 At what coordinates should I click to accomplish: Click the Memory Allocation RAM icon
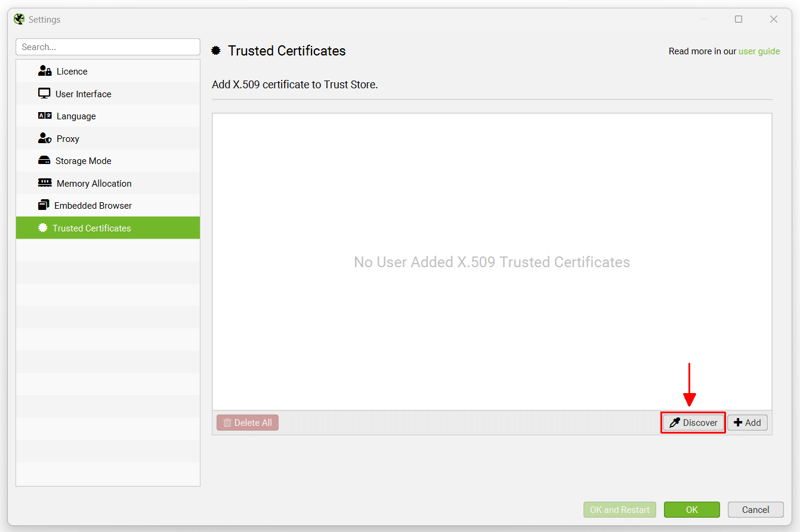pos(45,183)
